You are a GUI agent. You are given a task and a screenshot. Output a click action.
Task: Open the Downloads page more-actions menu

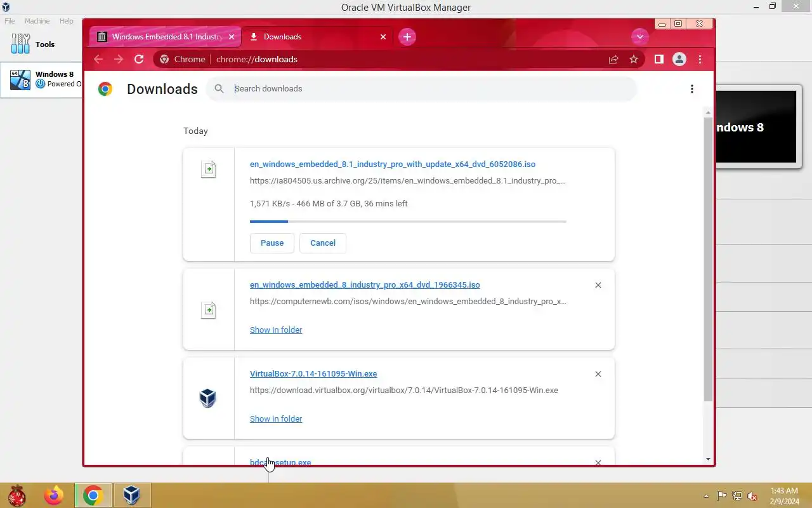[692, 89]
